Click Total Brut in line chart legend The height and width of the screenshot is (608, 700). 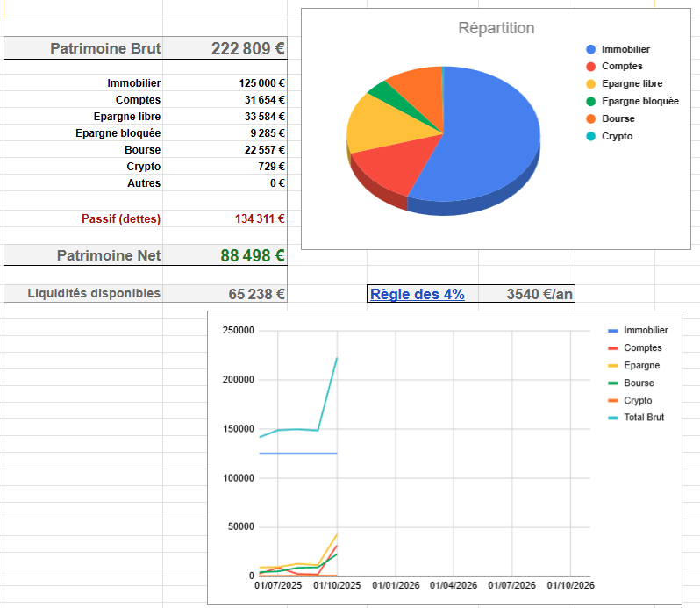coord(644,418)
